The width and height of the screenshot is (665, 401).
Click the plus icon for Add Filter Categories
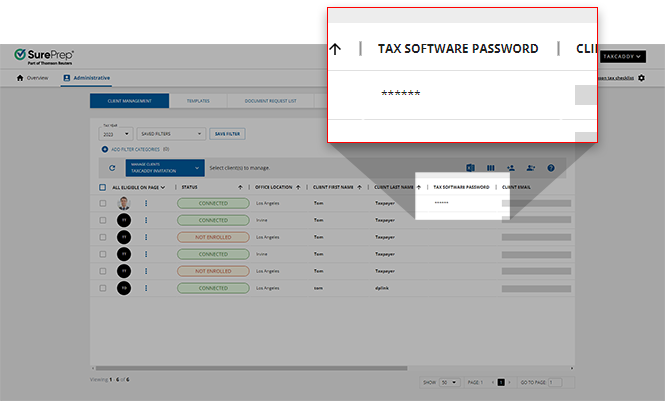pyautogui.click(x=105, y=149)
